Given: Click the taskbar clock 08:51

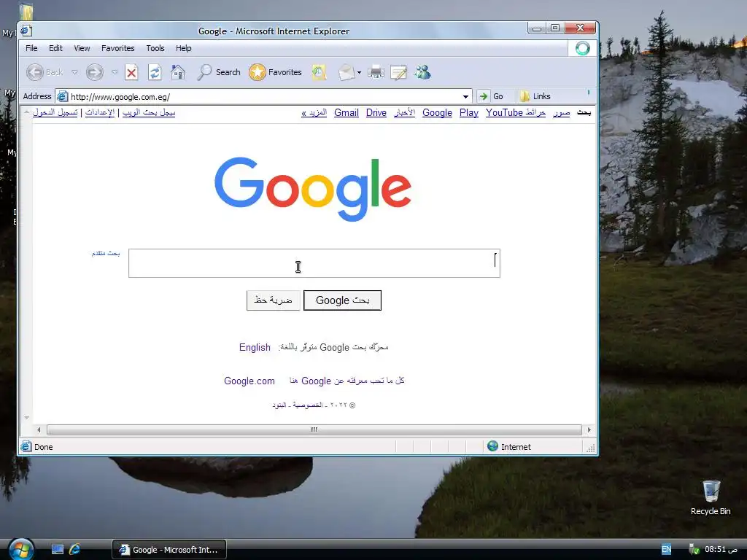Looking at the screenshot, I should click(x=721, y=550).
